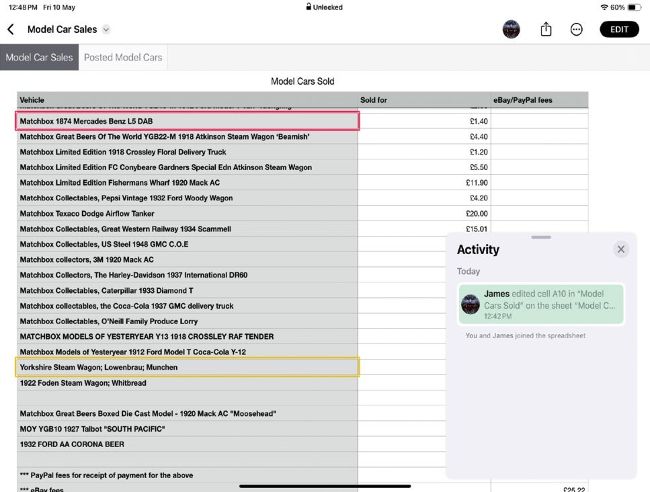The image size is (650, 492).
Task: Select 1920 Mack AC "Moosehead" cell
Action: (187, 413)
